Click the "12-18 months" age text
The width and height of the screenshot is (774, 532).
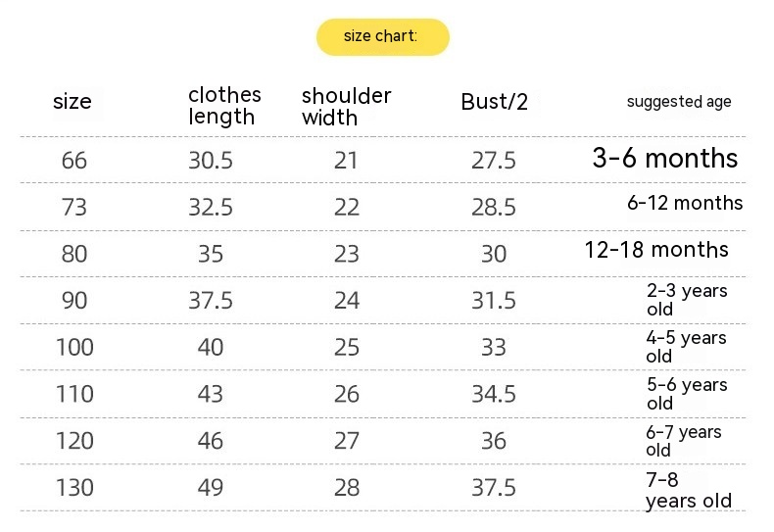[656, 250]
